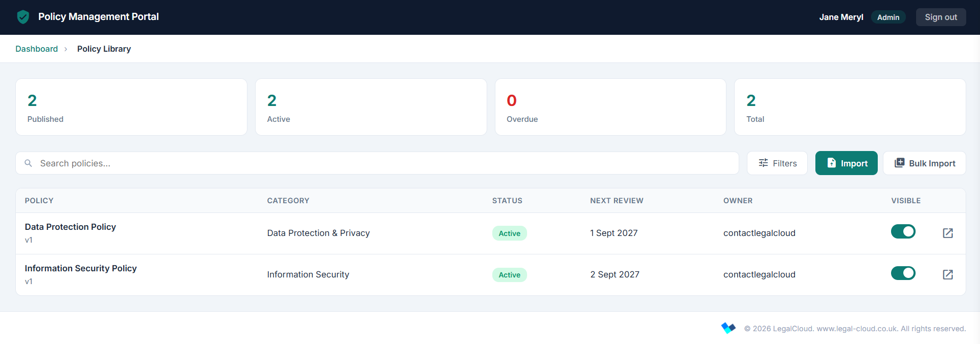Click the Policy Library breadcrumb
980x344 pixels.
point(104,49)
